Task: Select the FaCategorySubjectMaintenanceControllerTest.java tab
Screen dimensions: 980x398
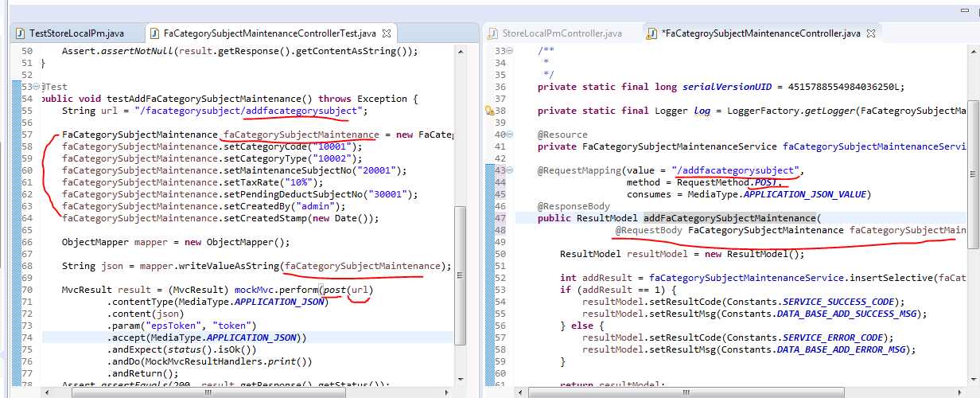Action: pos(269,33)
